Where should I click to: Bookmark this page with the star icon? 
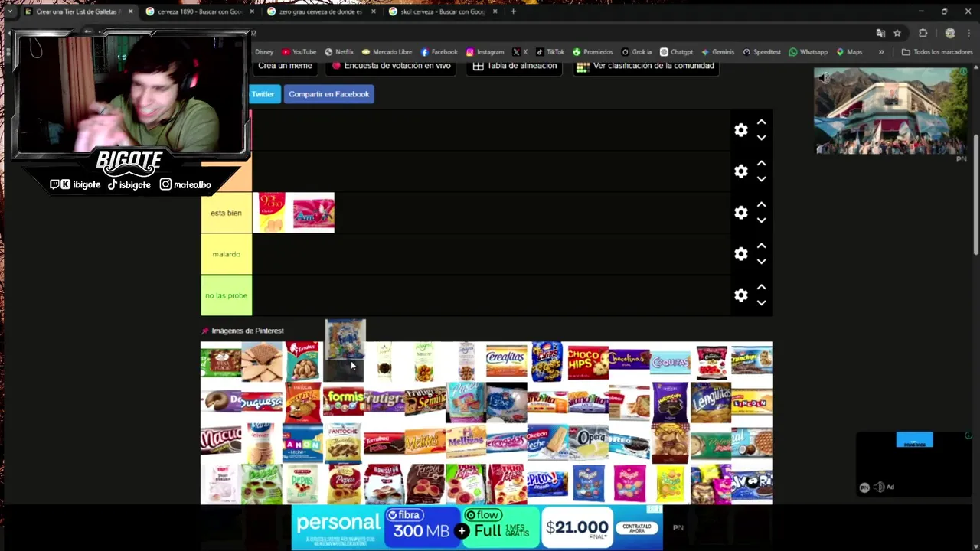(x=897, y=33)
